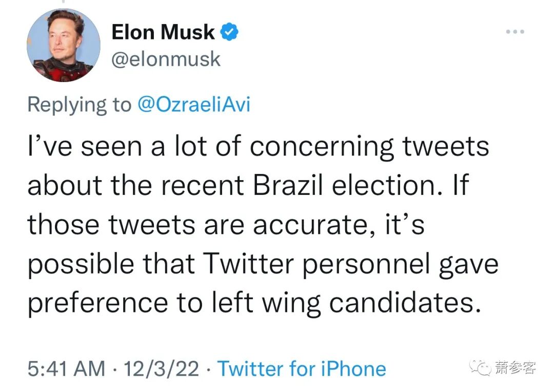Open Elon Musk's profile picture
554x392 pixels.
64,46
